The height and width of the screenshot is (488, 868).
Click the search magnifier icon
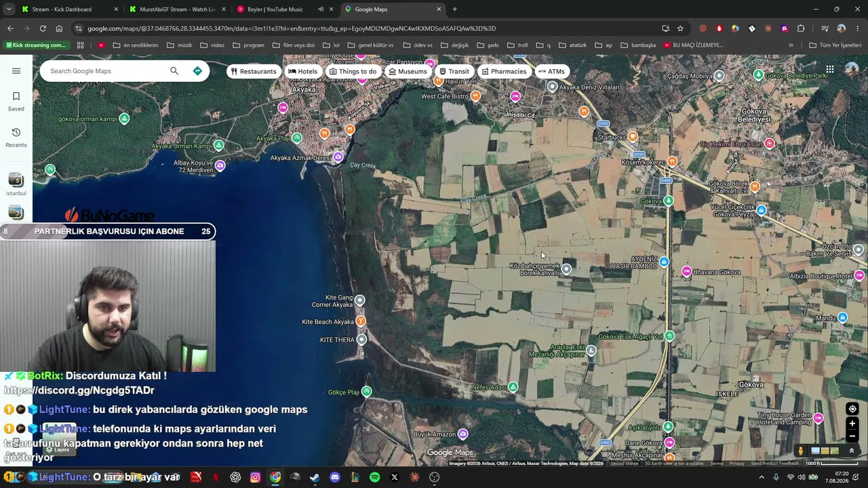tap(174, 70)
